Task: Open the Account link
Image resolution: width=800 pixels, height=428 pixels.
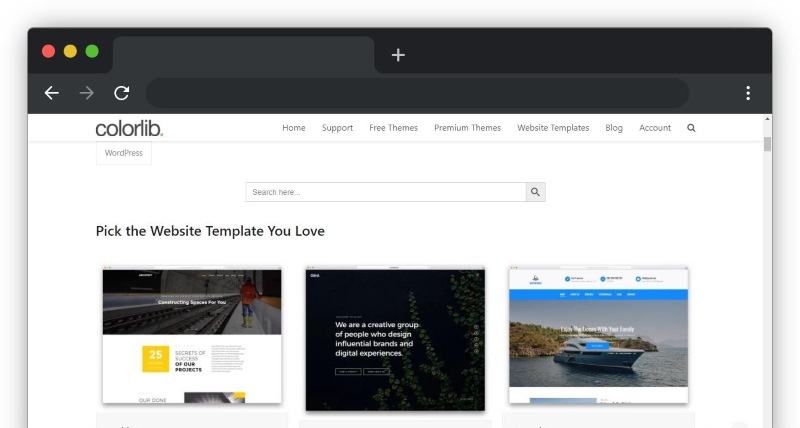Action: [655, 128]
